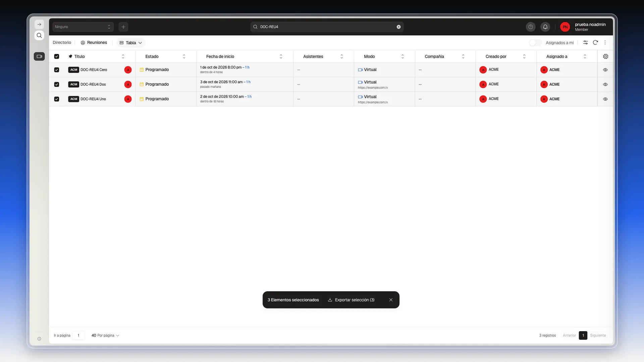The width and height of the screenshot is (644, 362).
Task: Open the Reuniones breadcrumb tab
Action: (94, 43)
